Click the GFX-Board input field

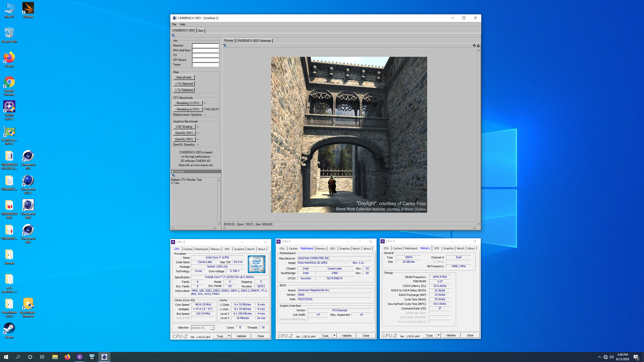coord(205,60)
